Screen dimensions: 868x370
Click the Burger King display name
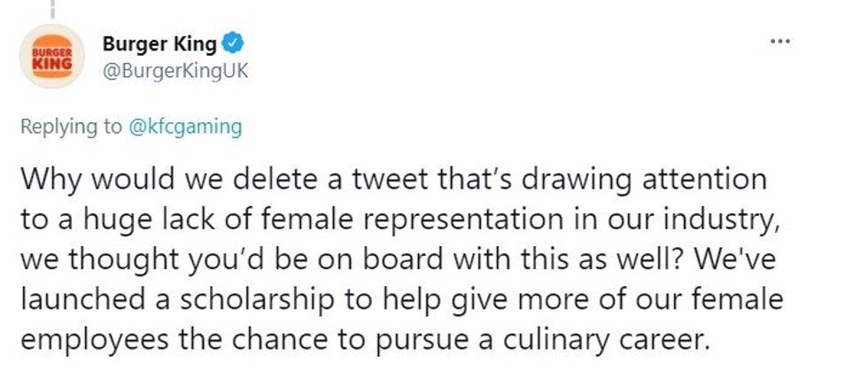click(x=159, y=44)
